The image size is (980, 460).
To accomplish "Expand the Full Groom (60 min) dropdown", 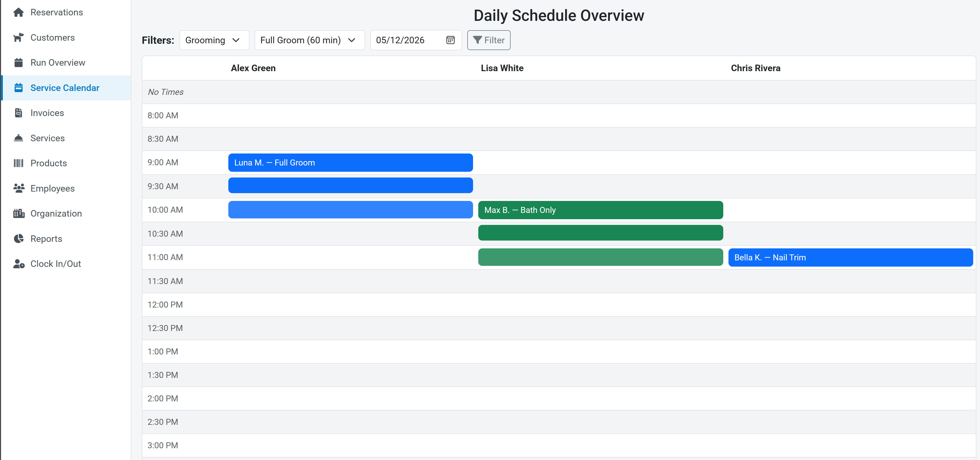I will [x=309, y=40].
